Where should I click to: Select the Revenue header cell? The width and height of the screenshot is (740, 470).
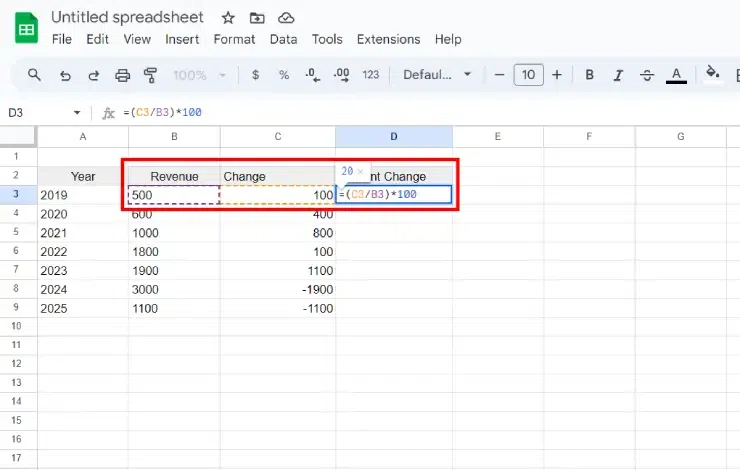coord(174,176)
